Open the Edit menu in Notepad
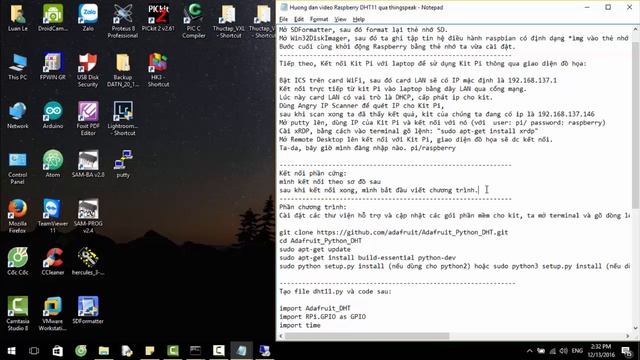The height and width of the screenshot is (360, 640). click(x=299, y=19)
